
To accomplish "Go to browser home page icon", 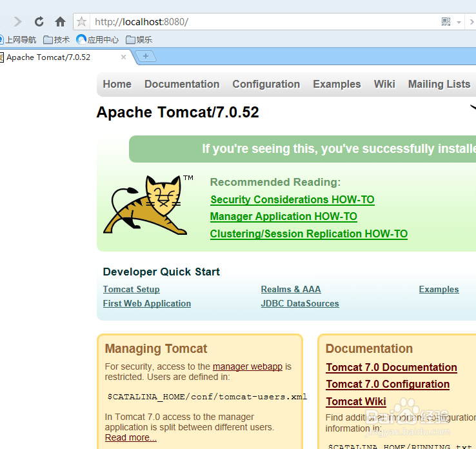I will coord(60,21).
